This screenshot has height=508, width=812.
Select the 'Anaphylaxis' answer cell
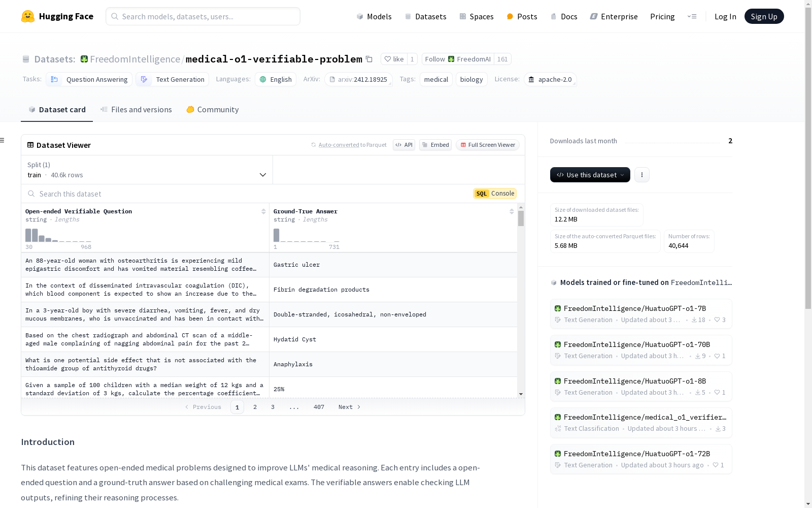[x=393, y=364]
